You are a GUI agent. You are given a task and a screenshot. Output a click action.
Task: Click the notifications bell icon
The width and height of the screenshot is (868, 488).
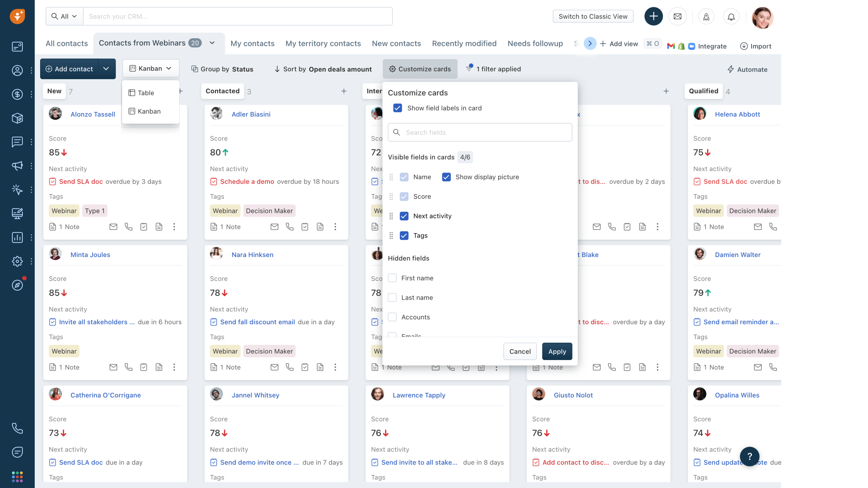[x=731, y=16]
